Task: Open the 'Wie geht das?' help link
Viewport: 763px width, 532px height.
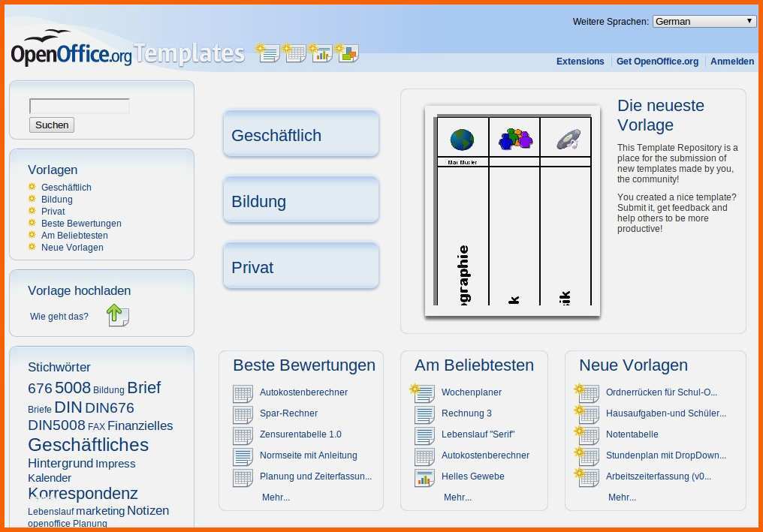Action: pos(59,317)
